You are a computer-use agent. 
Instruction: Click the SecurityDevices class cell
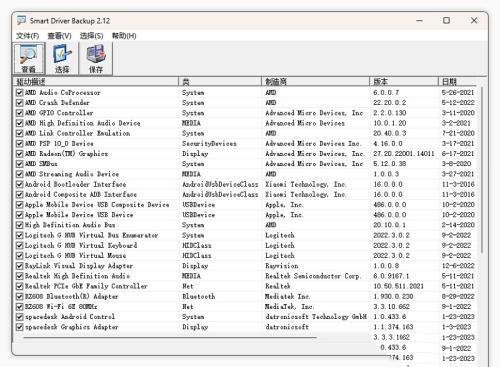tap(209, 143)
